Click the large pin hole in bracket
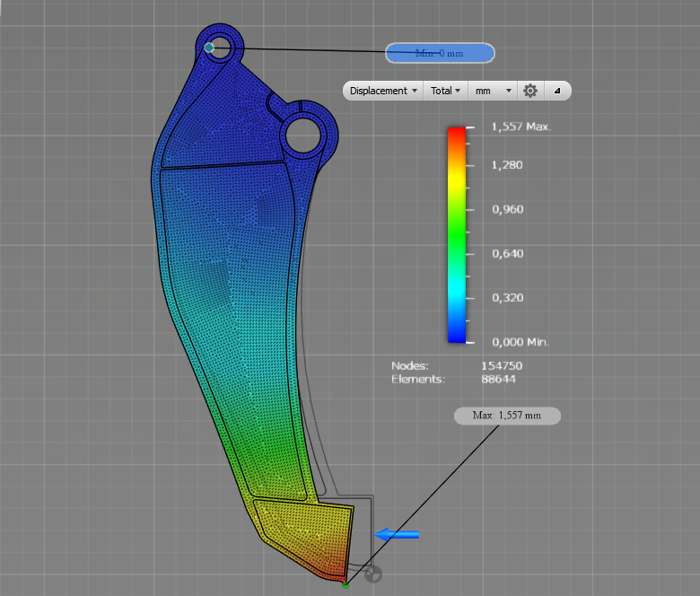This screenshot has width=700, height=596. click(x=302, y=136)
